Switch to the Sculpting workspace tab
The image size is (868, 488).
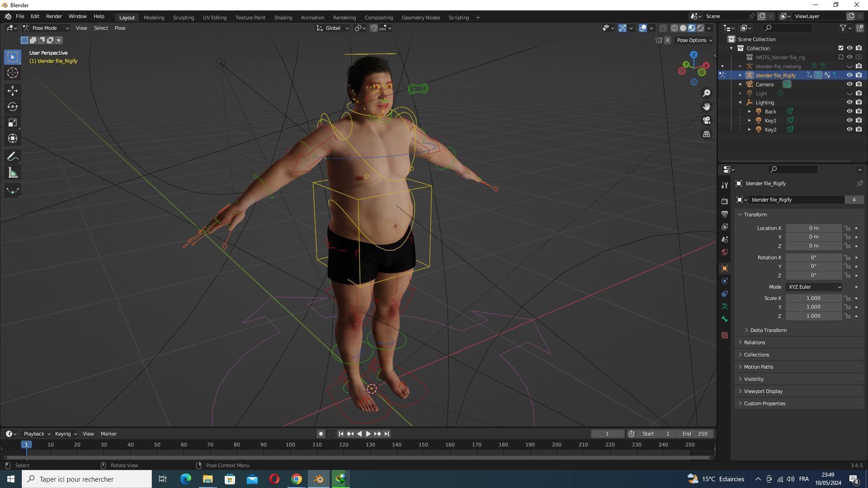pyautogui.click(x=183, y=18)
